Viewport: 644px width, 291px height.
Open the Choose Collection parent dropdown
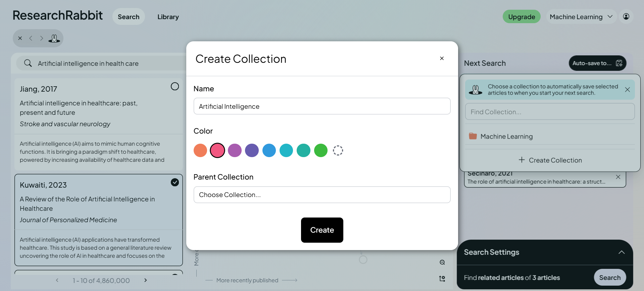pyautogui.click(x=322, y=195)
